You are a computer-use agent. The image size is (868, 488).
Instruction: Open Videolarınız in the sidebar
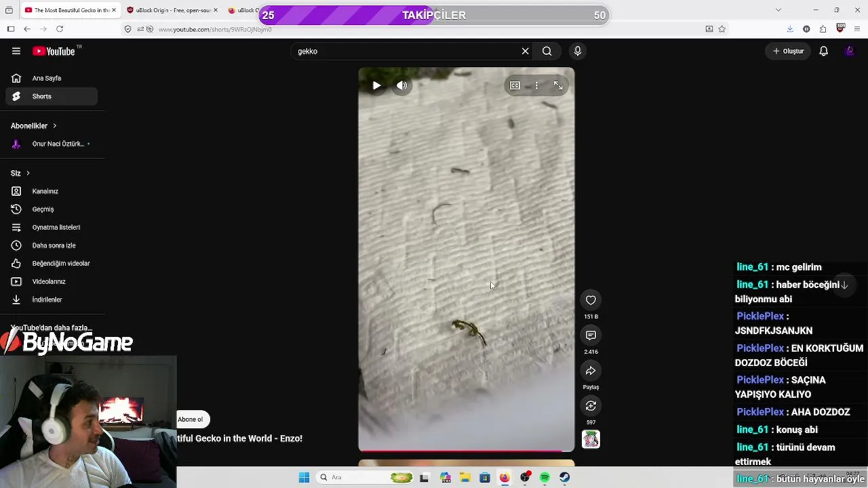(x=52, y=281)
